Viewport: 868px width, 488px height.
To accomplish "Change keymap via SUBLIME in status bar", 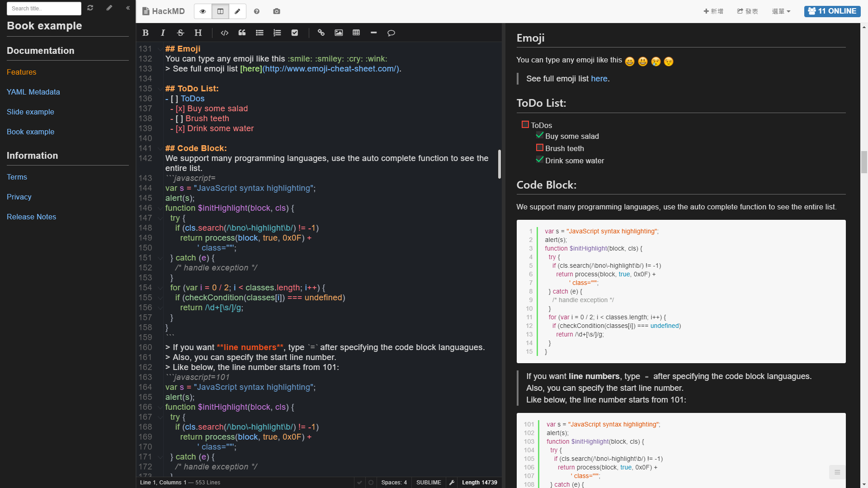I will coord(429,483).
